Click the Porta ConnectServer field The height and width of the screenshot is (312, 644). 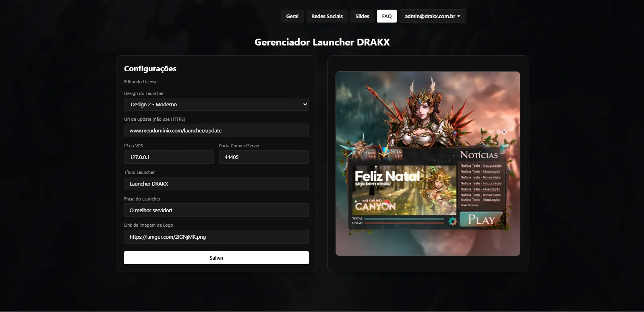click(x=264, y=157)
